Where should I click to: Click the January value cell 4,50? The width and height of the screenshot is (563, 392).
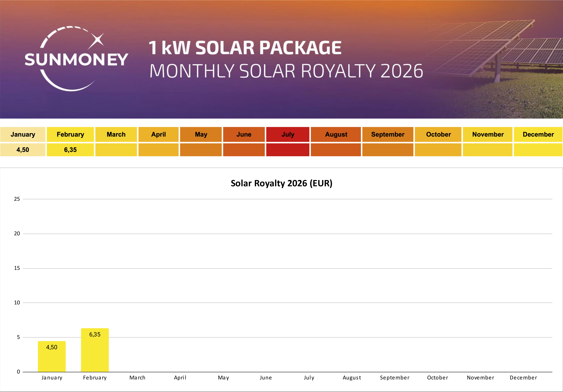(x=23, y=150)
